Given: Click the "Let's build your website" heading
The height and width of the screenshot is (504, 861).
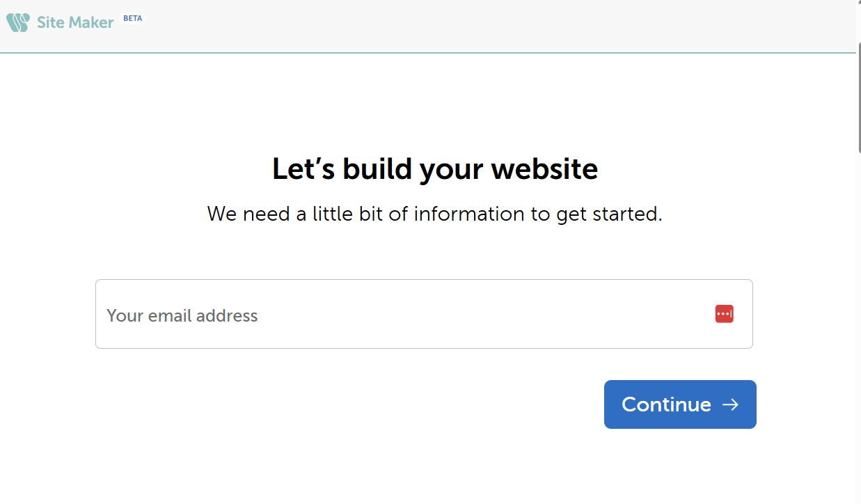Looking at the screenshot, I should point(434,169).
